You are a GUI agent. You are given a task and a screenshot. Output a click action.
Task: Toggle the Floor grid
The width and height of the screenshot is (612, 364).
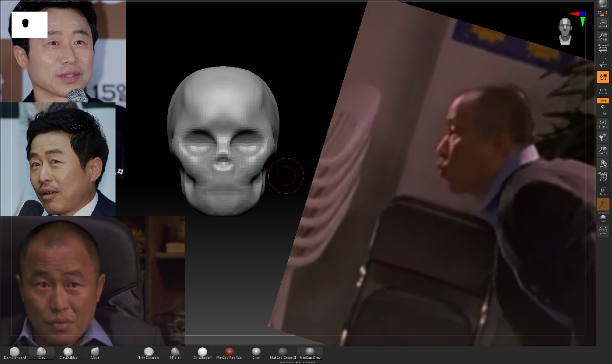[603, 64]
